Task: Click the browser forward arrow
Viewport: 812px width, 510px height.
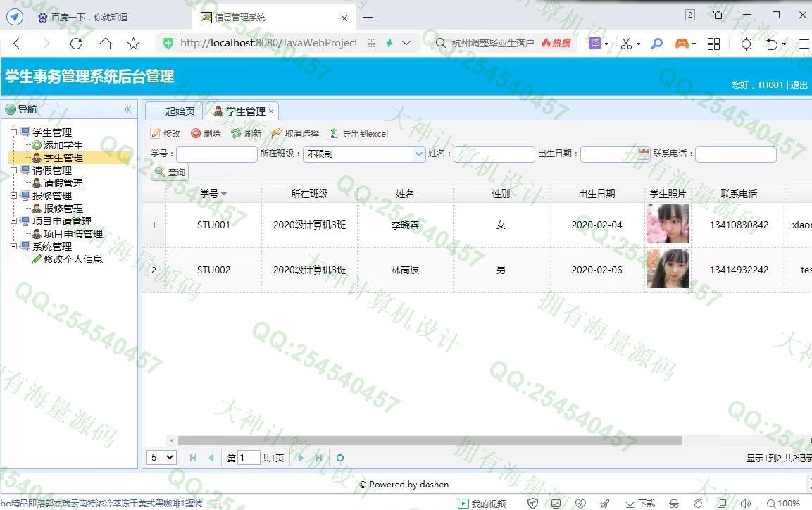Action: point(46,44)
